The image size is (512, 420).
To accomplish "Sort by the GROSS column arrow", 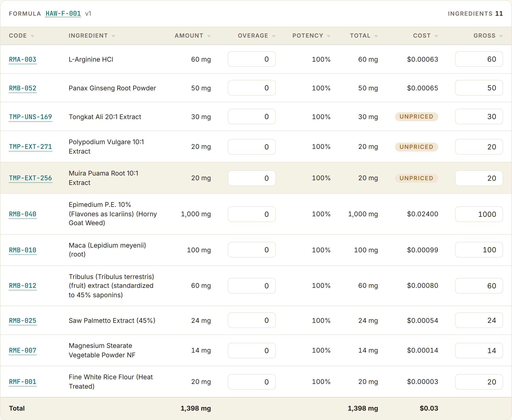I will (501, 36).
